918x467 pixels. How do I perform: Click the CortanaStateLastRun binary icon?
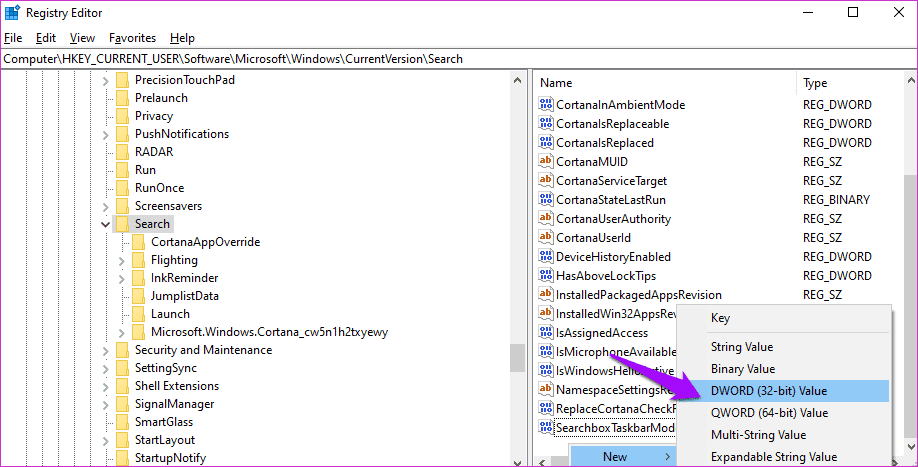(546, 200)
